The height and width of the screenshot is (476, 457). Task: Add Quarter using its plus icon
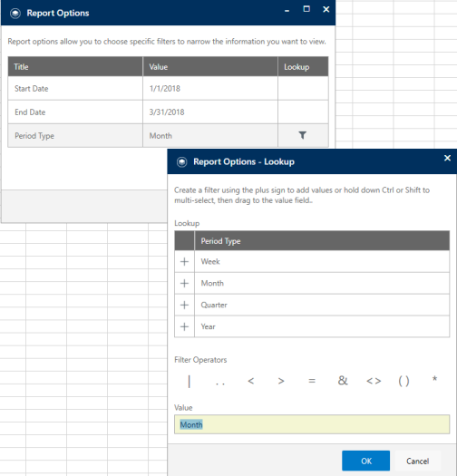pos(184,305)
